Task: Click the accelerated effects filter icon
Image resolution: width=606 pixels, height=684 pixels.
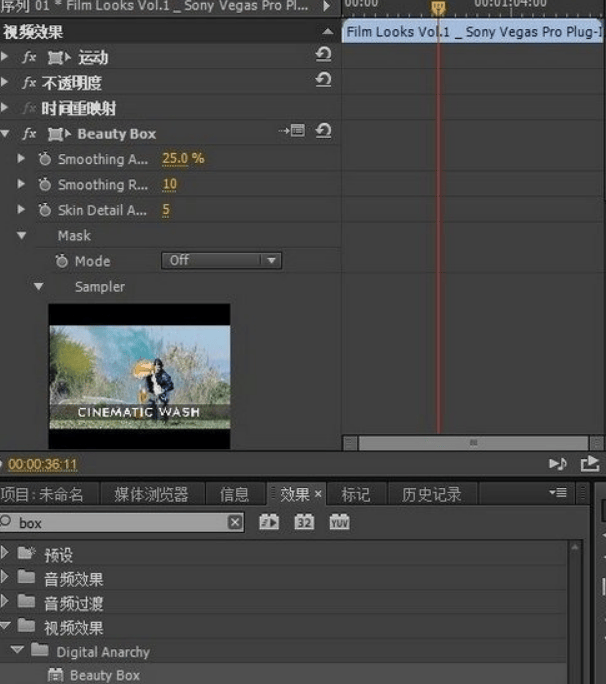Action: click(x=269, y=522)
